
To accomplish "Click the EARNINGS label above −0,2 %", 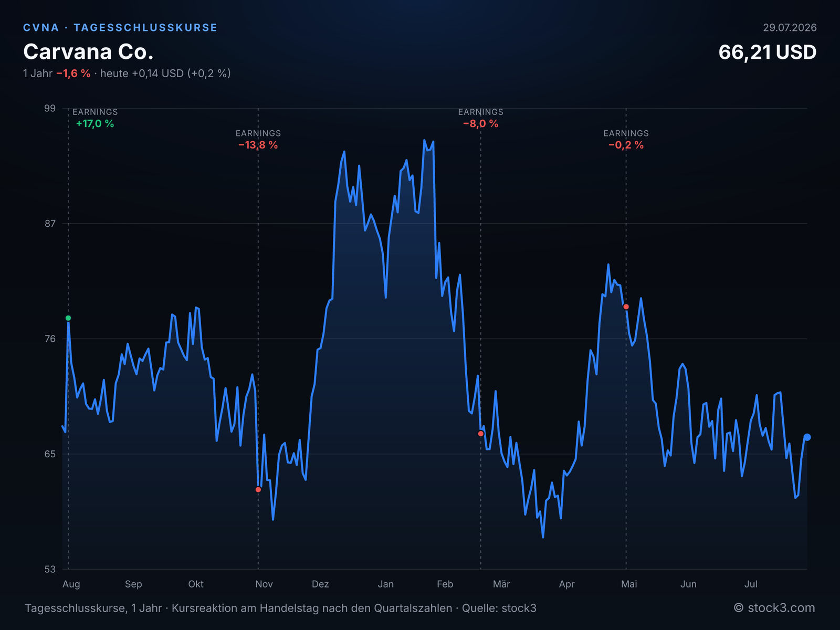I will pos(626,133).
